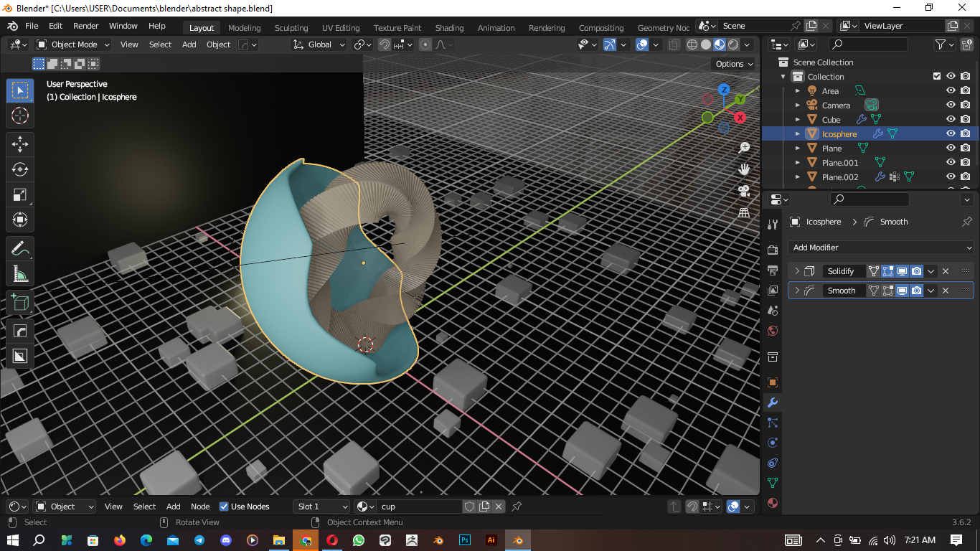980x551 pixels.
Task: Toggle snapping magnet in viewport header
Action: (x=385, y=44)
